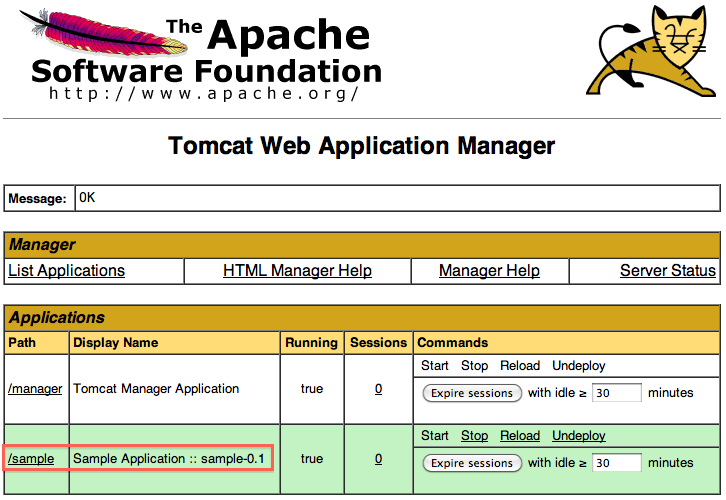Click the OK message text

pyautogui.click(x=87, y=198)
